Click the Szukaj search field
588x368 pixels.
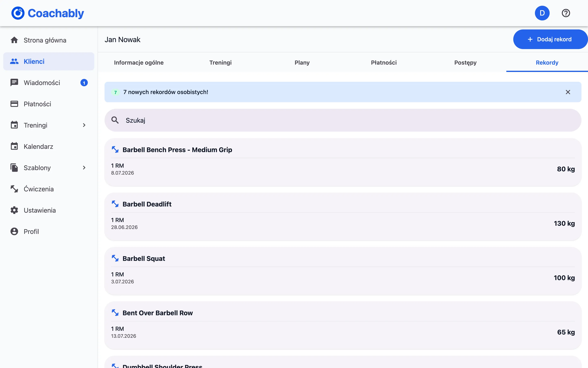tap(343, 120)
